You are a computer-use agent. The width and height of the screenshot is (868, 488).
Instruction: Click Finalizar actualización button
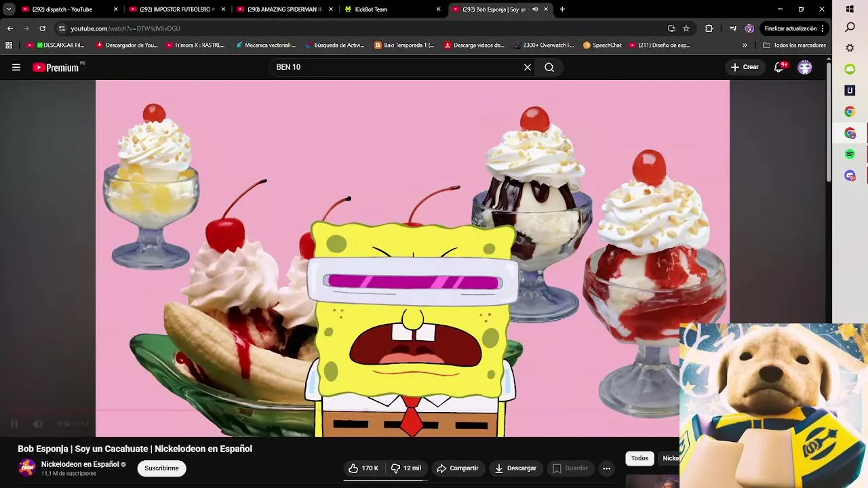tap(793, 28)
